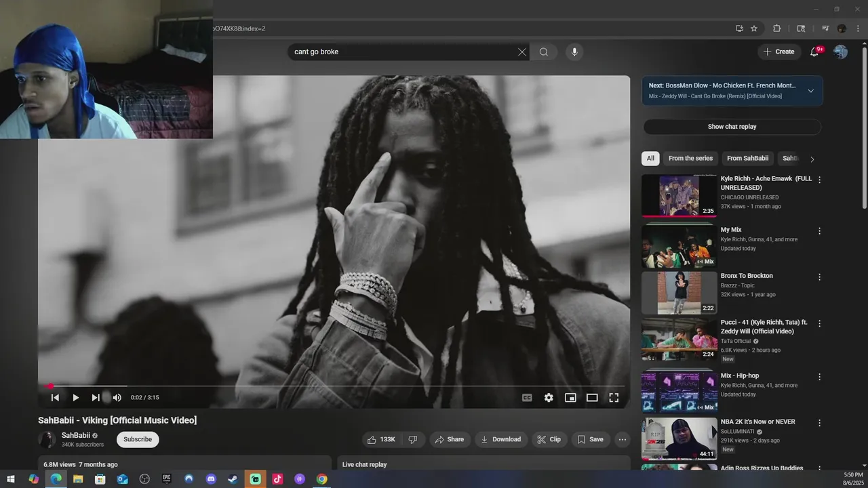Bookmark this page with star icon
Viewport: 868px width, 488px height.
click(x=754, y=28)
